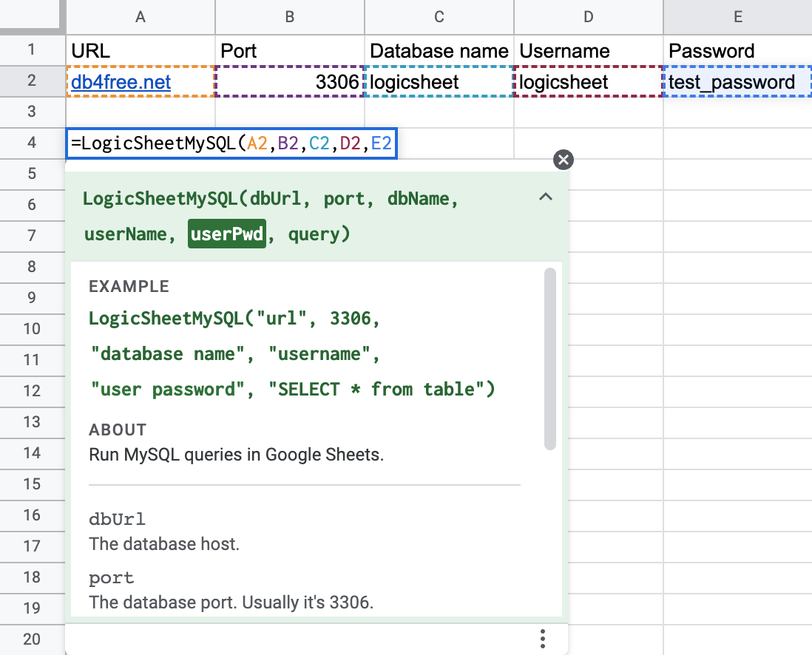Click the highlighted userPwd parameter
The height and width of the screenshot is (655, 812).
(x=226, y=234)
